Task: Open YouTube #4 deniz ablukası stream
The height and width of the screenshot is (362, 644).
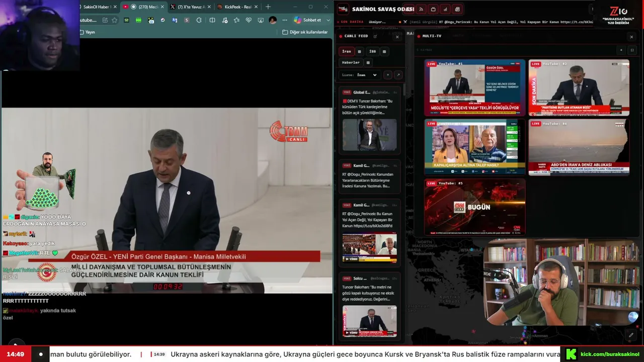Action: tap(579, 147)
